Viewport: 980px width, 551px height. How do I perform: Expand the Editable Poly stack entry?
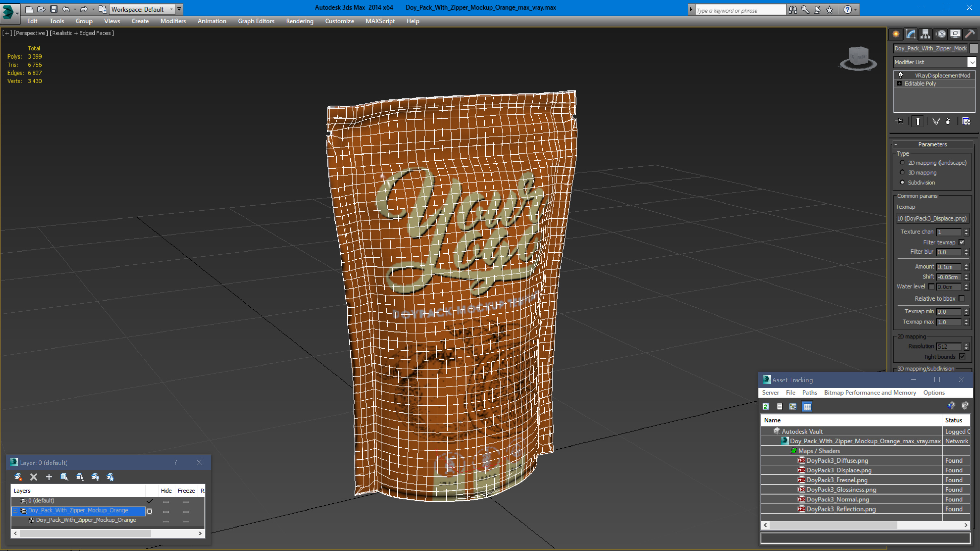(x=899, y=84)
